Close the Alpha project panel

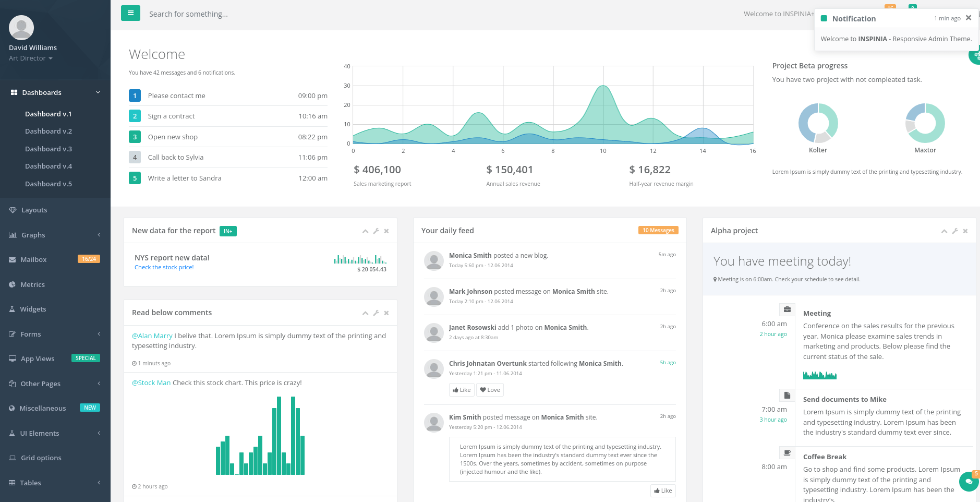point(965,231)
